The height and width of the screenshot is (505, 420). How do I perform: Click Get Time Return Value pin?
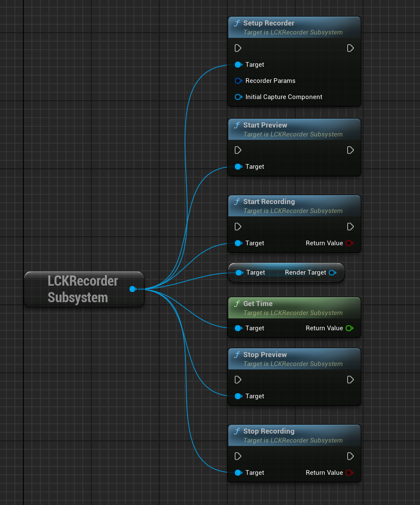tap(349, 328)
